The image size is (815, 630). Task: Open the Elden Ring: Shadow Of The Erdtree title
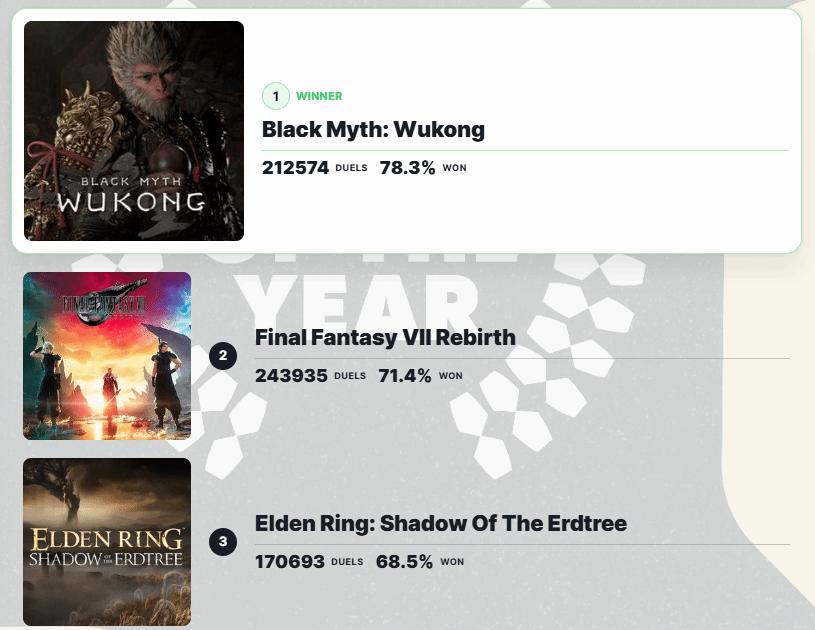(441, 523)
